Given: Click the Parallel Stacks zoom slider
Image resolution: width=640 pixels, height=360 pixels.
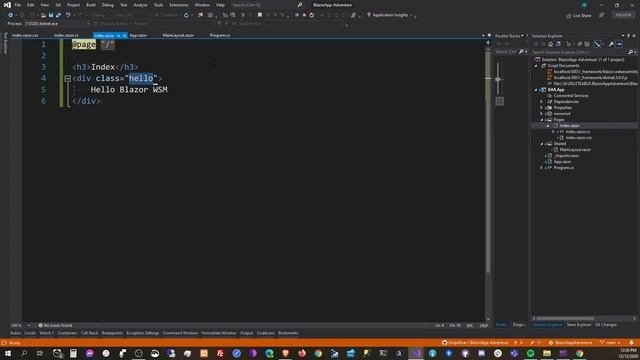Looking at the screenshot, I should click(498, 79).
